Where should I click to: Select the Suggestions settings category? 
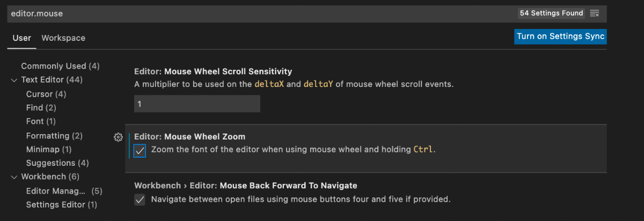click(x=57, y=163)
